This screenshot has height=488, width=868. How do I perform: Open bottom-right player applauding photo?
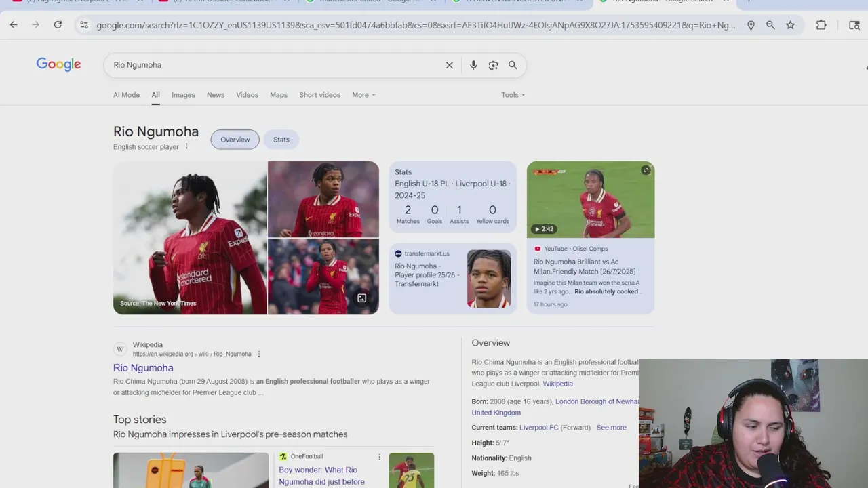[x=323, y=277]
